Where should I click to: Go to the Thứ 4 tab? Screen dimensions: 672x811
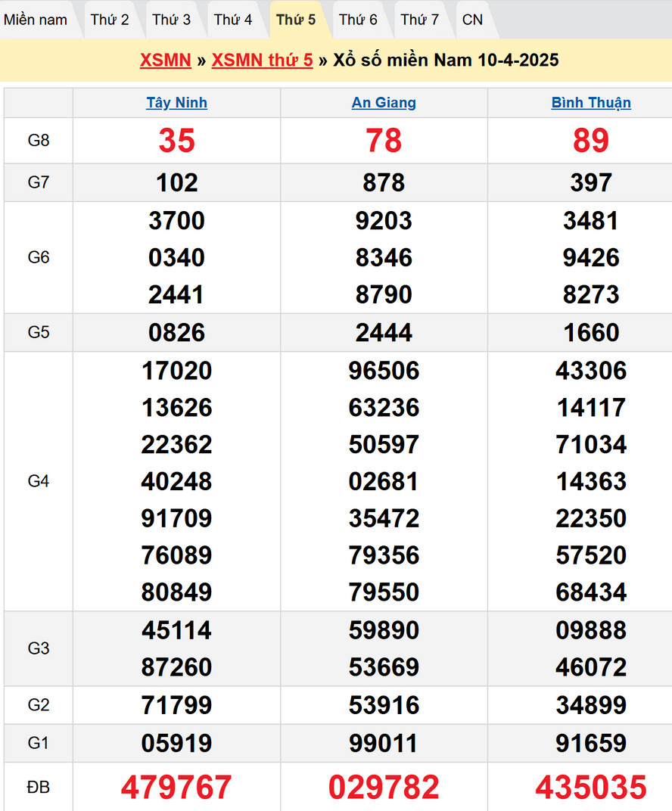[233, 20]
